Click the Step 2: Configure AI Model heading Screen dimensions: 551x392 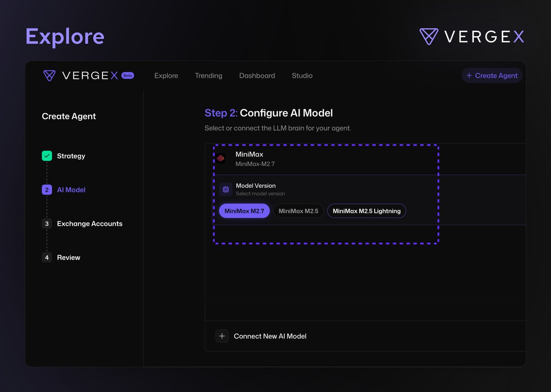[x=269, y=113]
